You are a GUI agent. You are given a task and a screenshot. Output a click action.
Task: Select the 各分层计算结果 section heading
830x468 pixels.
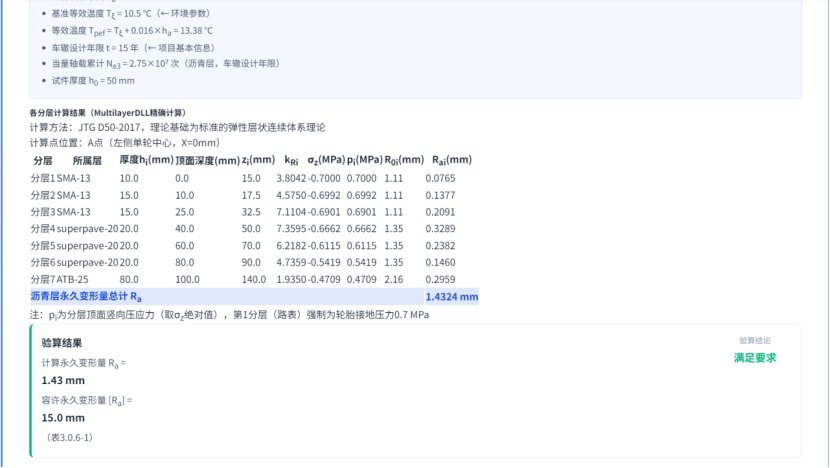coord(108,113)
